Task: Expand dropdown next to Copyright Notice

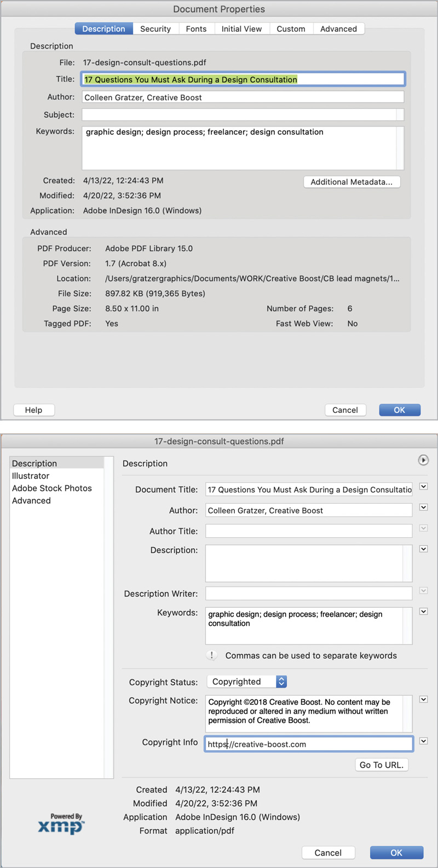Action: pos(423,699)
